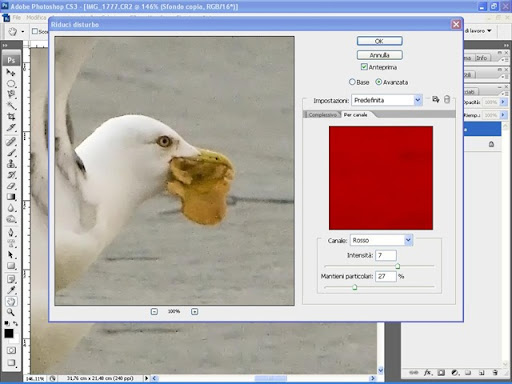The image size is (512, 384).
Task: Click the save settings icon beside Impostazioni
Action: point(436,99)
